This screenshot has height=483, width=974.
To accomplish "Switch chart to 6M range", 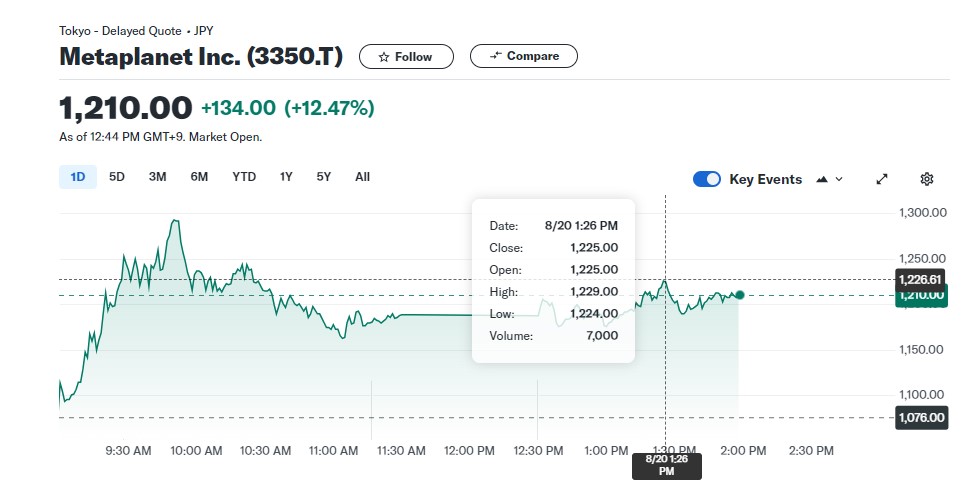I will [199, 177].
